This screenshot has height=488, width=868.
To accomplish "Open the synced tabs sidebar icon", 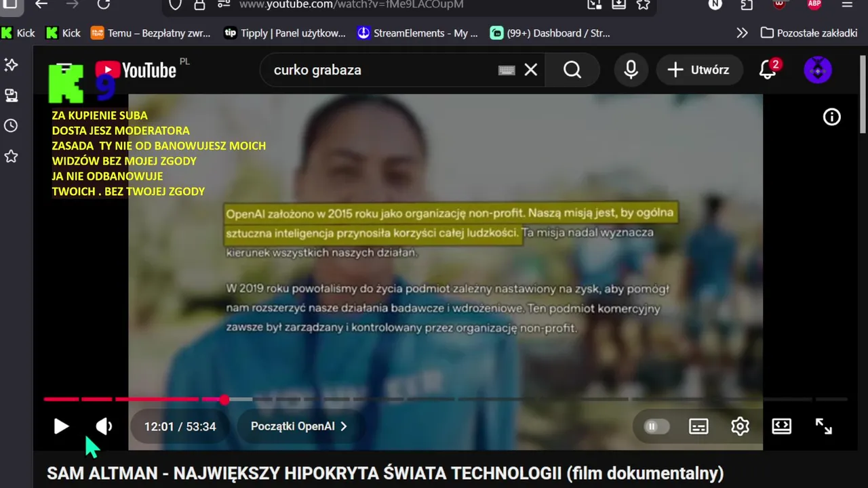I will [x=11, y=96].
